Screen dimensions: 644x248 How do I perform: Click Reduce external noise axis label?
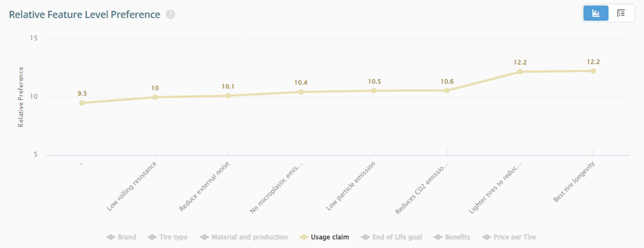[204, 186]
